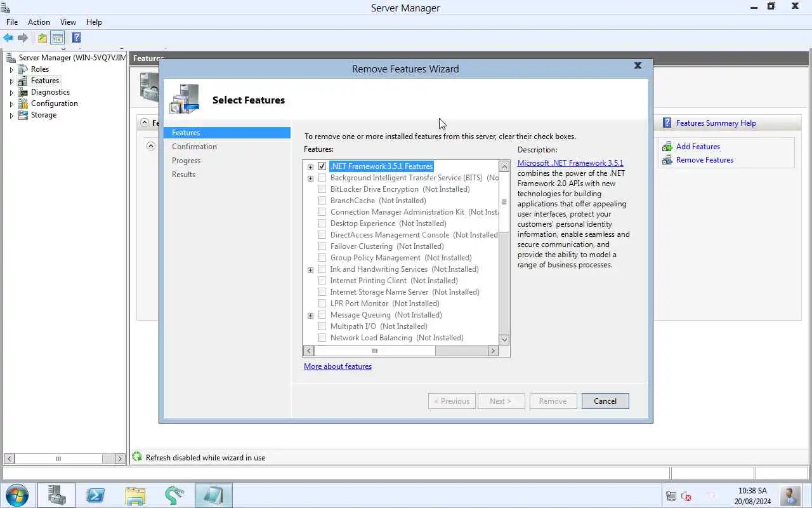This screenshot has height=508, width=812.
Task: Expand the Storage tree node
Action: [11, 115]
